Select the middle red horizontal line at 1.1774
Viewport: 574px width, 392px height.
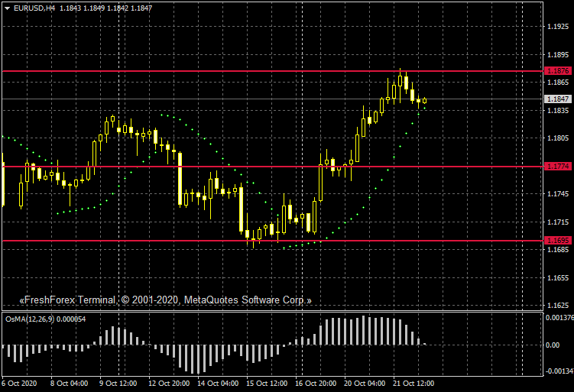point(273,167)
